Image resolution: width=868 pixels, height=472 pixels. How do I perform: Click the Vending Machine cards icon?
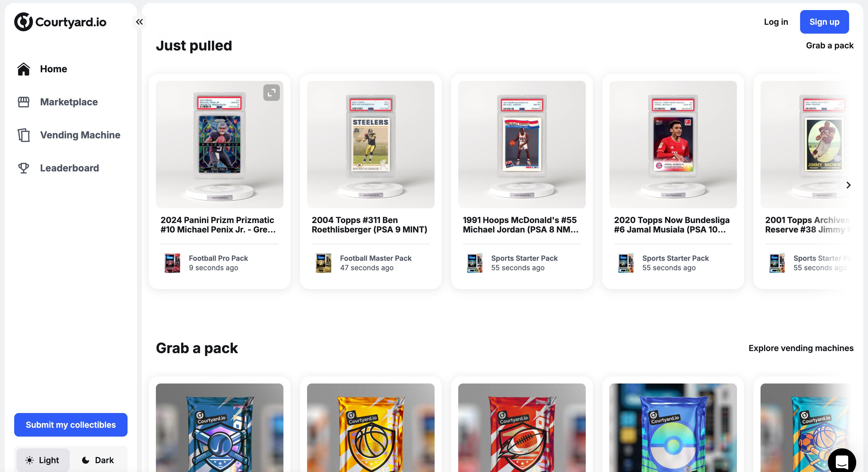pyautogui.click(x=24, y=135)
